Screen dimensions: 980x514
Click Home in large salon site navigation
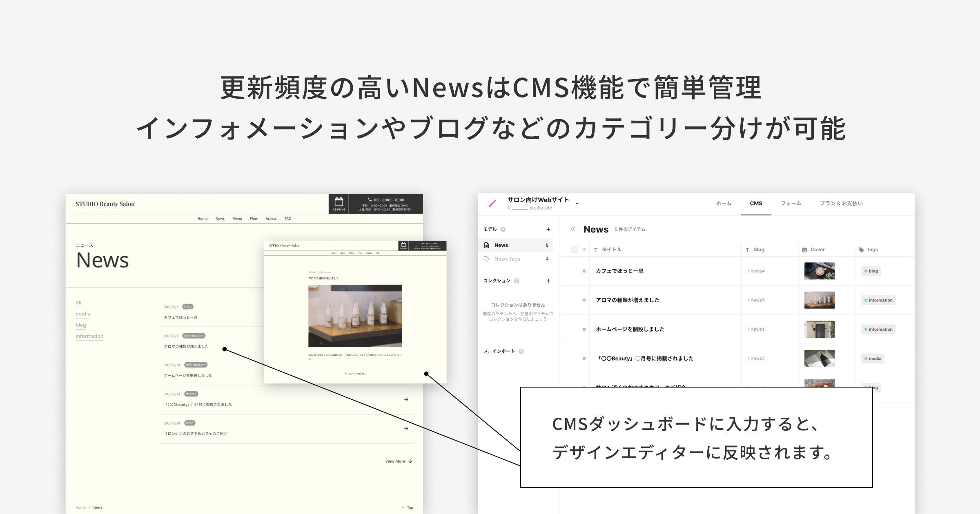(x=203, y=219)
